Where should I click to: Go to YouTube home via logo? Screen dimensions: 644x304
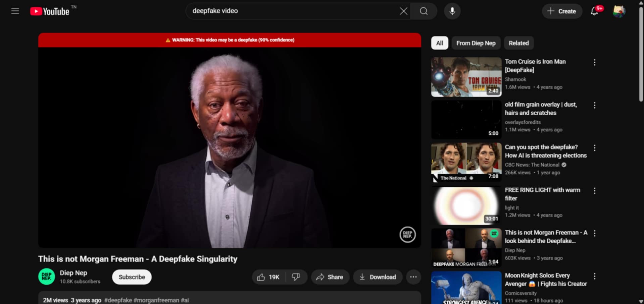[50, 11]
